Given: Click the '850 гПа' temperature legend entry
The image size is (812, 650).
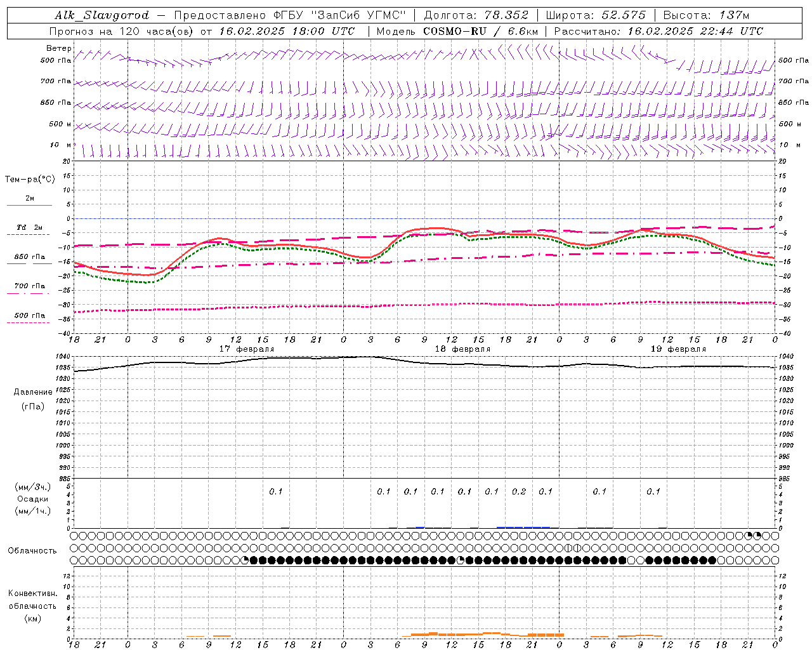Looking at the screenshot, I should (x=30, y=257).
